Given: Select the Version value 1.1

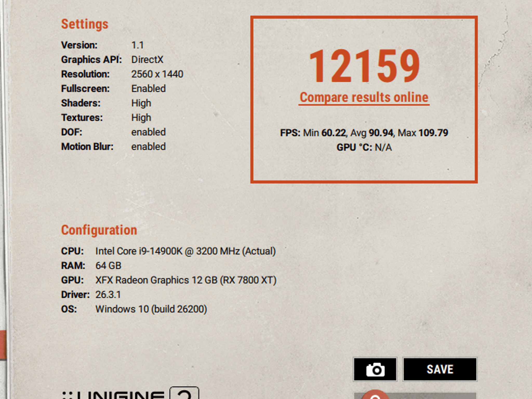Looking at the screenshot, I should click(137, 45).
